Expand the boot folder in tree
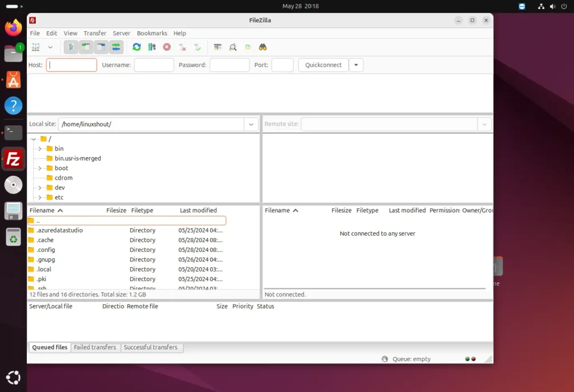The width and height of the screenshot is (574, 392). point(39,168)
